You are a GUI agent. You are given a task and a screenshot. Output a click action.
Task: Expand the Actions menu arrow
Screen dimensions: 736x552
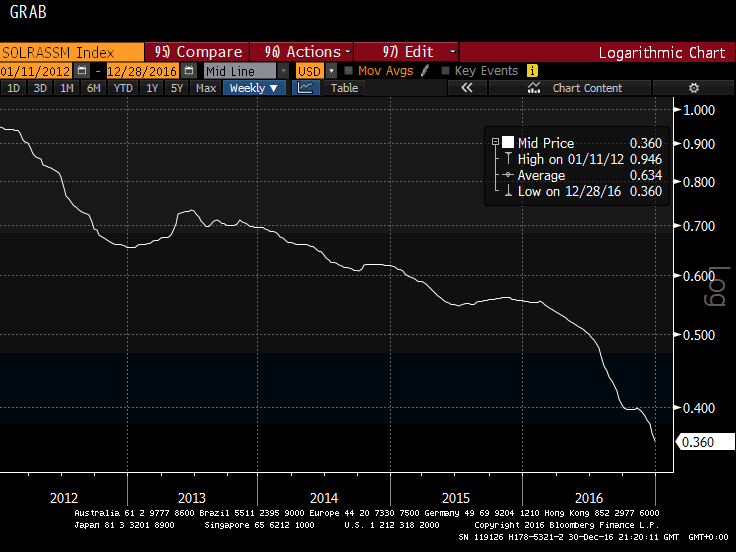[x=348, y=52]
